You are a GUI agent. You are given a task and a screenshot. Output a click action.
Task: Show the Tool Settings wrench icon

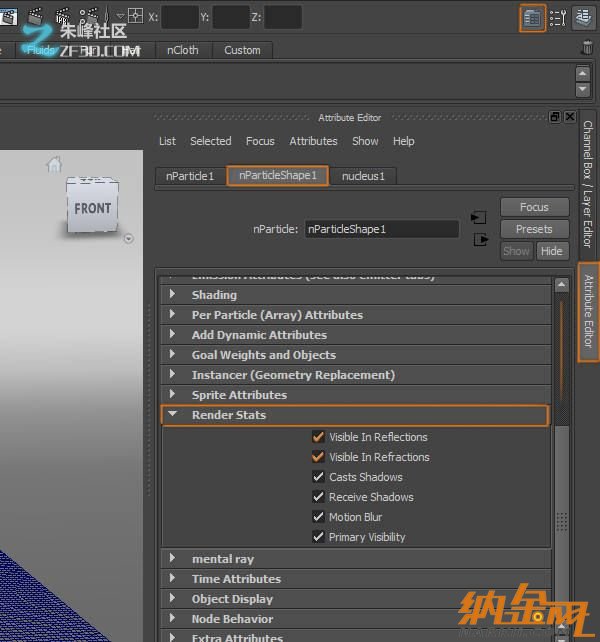point(558,18)
